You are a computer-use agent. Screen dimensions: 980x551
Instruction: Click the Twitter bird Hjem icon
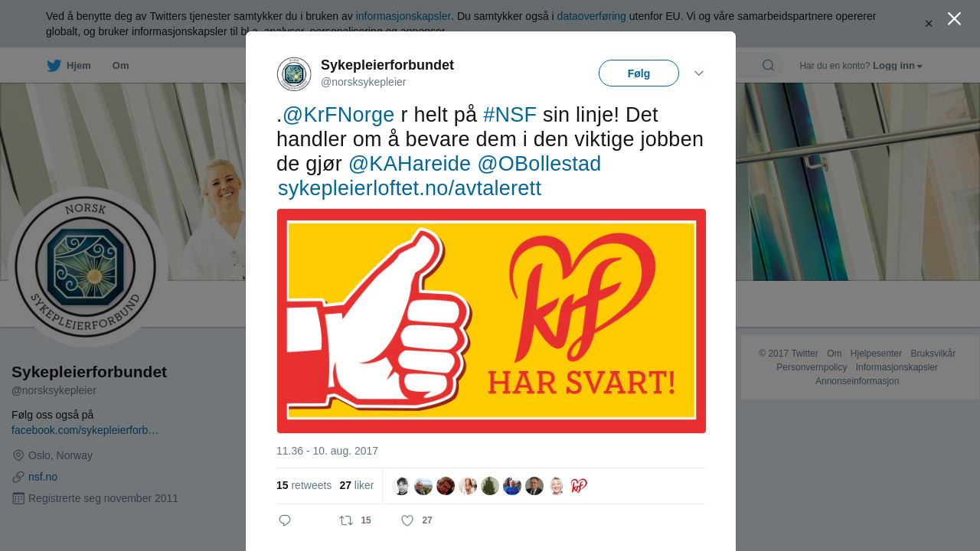[54, 66]
